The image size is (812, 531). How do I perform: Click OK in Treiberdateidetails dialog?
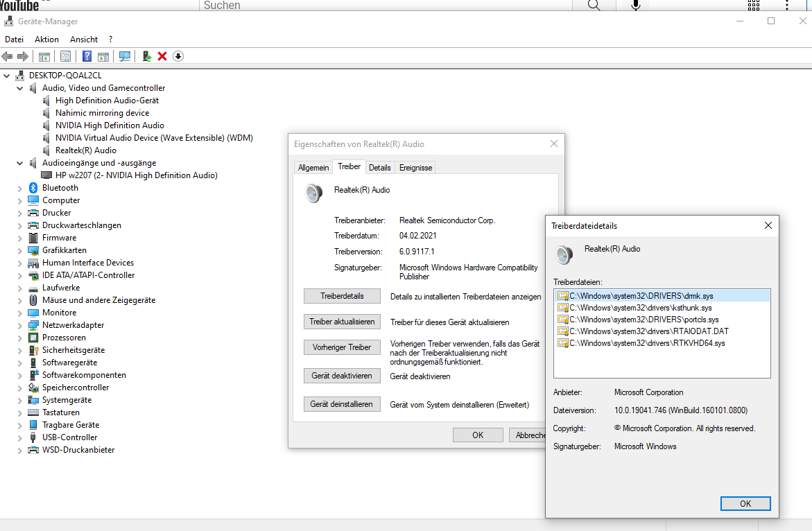[x=745, y=503]
